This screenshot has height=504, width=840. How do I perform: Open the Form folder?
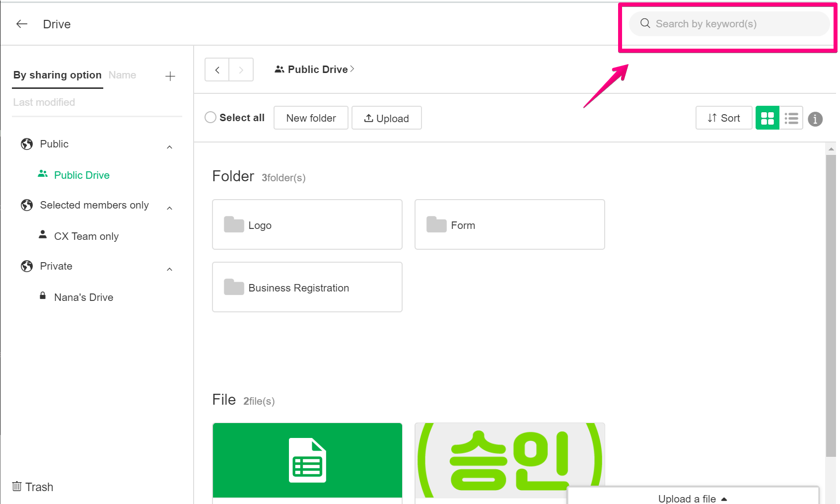(509, 224)
